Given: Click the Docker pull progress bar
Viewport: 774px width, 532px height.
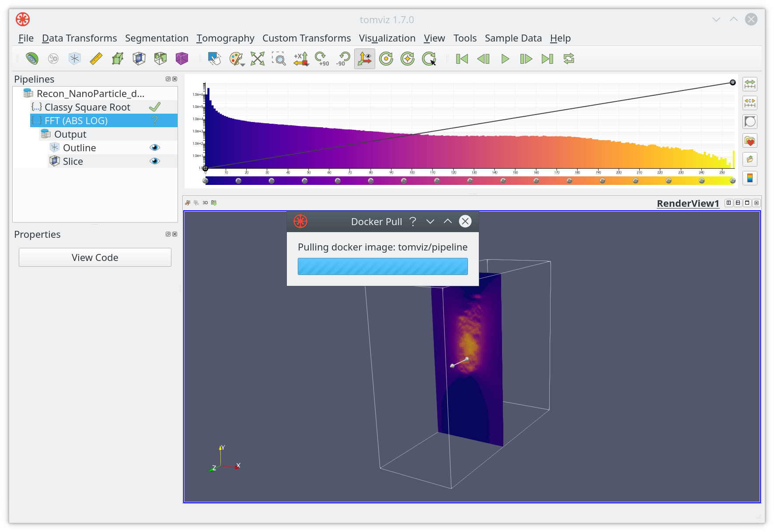Looking at the screenshot, I should [383, 266].
